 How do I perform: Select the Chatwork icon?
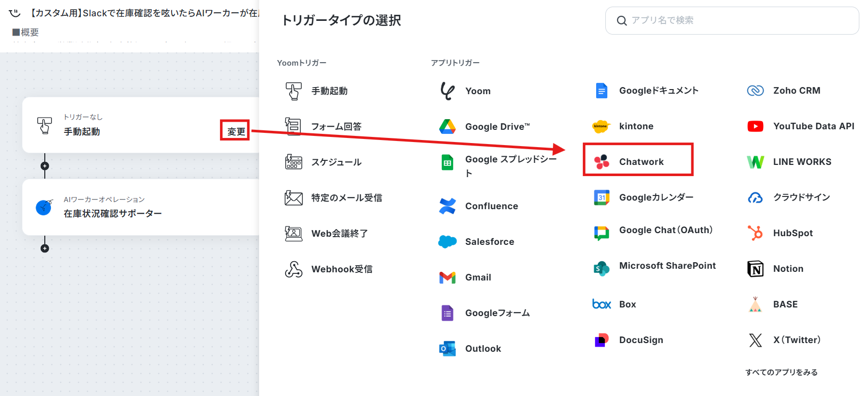click(602, 162)
